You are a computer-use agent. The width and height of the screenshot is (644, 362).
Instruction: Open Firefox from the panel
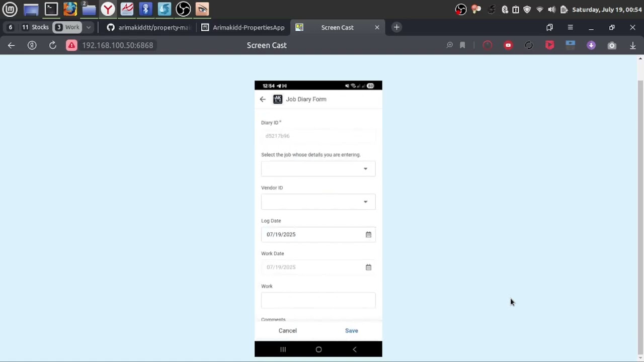pos(70,9)
